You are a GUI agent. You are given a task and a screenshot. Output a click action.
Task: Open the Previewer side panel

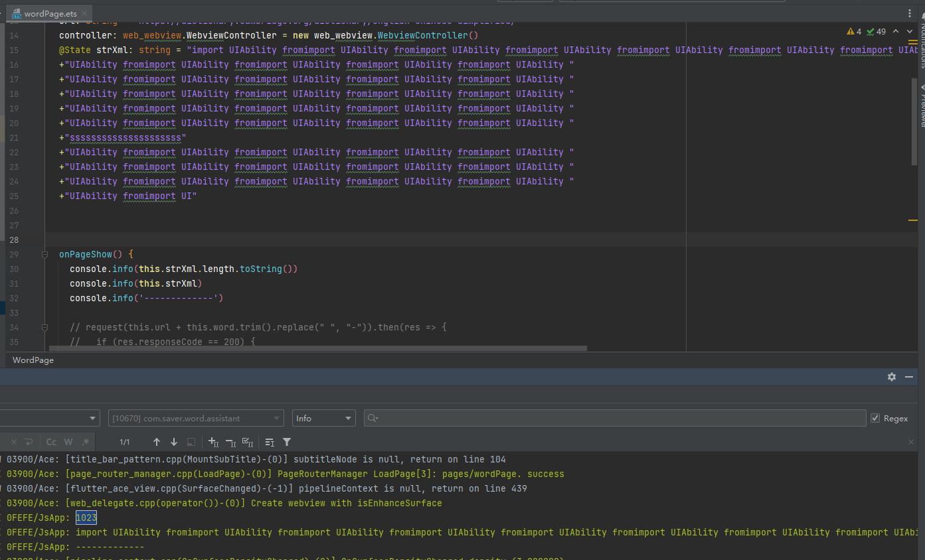[922, 106]
